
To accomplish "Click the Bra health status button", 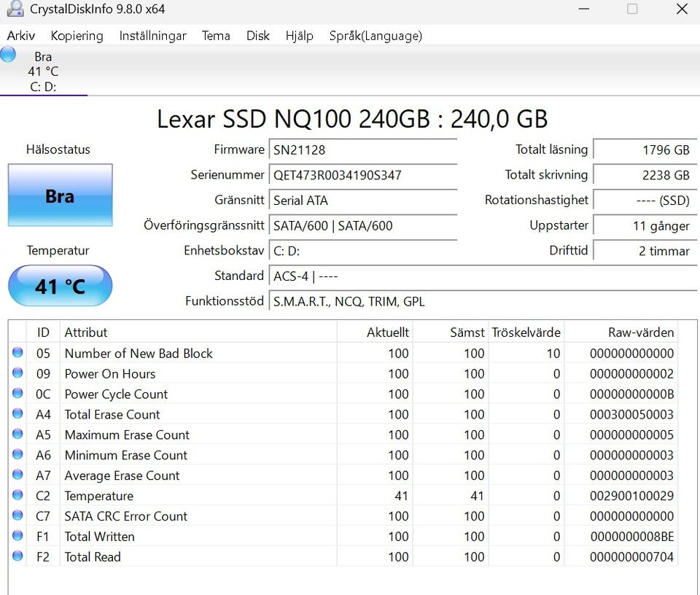I will click(61, 195).
